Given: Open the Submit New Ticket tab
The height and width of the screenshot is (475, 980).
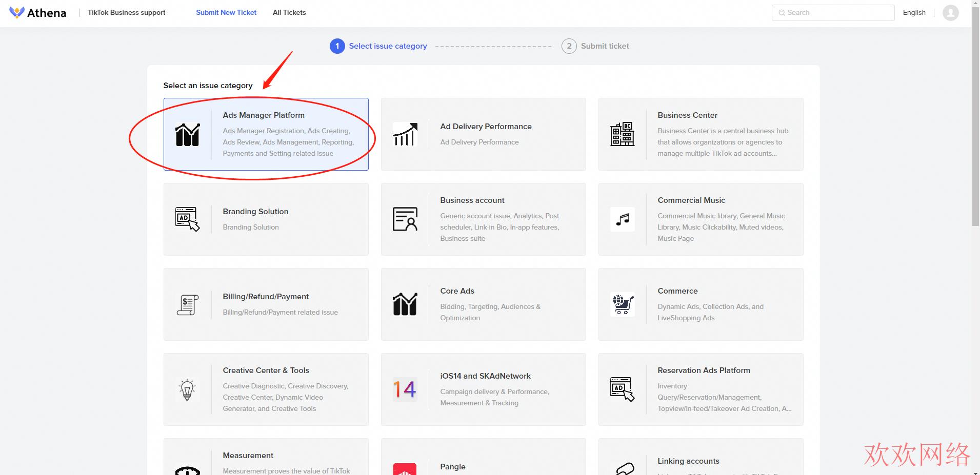Looking at the screenshot, I should click(226, 12).
